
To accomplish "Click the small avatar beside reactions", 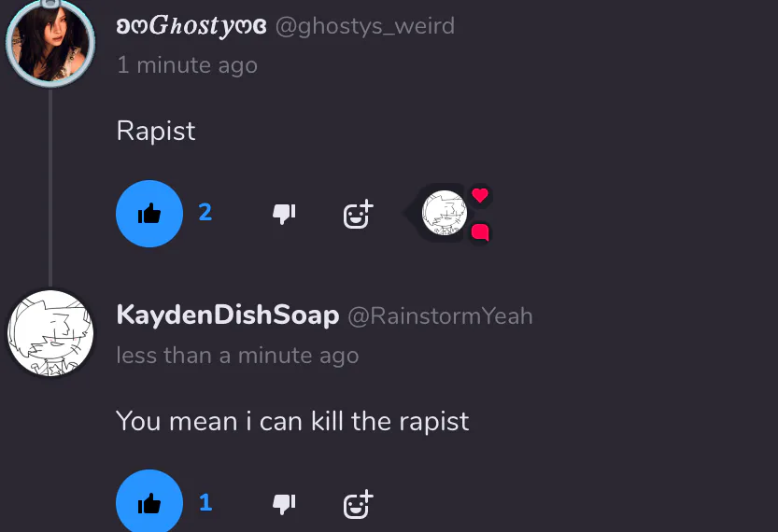I will pyautogui.click(x=444, y=213).
